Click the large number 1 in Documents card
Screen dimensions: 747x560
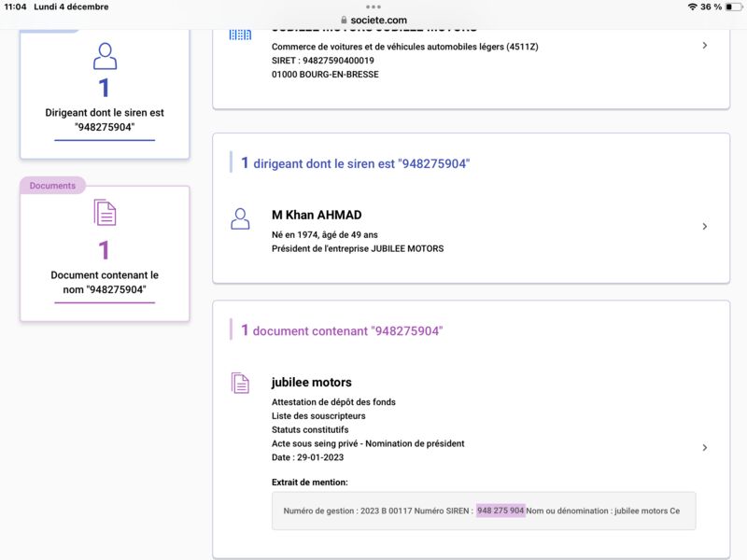click(104, 250)
